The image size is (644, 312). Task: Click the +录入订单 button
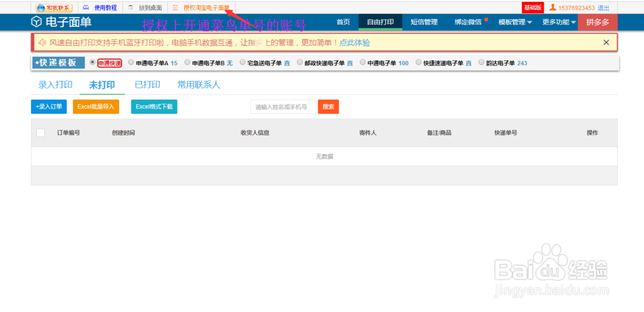click(48, 107)
